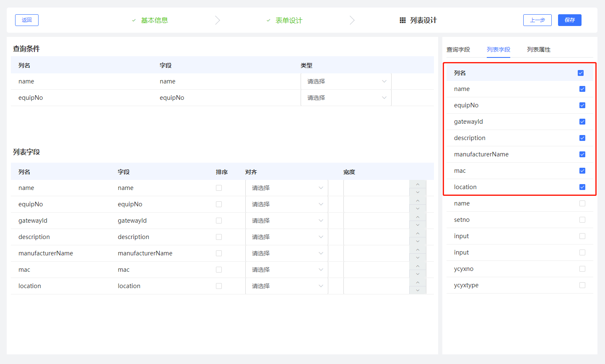
Task: Open alignment dropdown for gatewayId row
Action: point(287,221)
